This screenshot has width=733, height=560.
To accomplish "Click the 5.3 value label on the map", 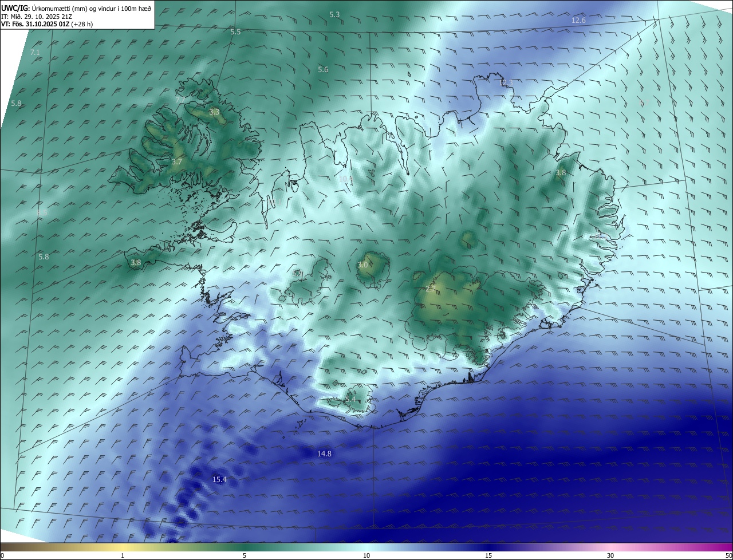I will click(x=334, y=14).
